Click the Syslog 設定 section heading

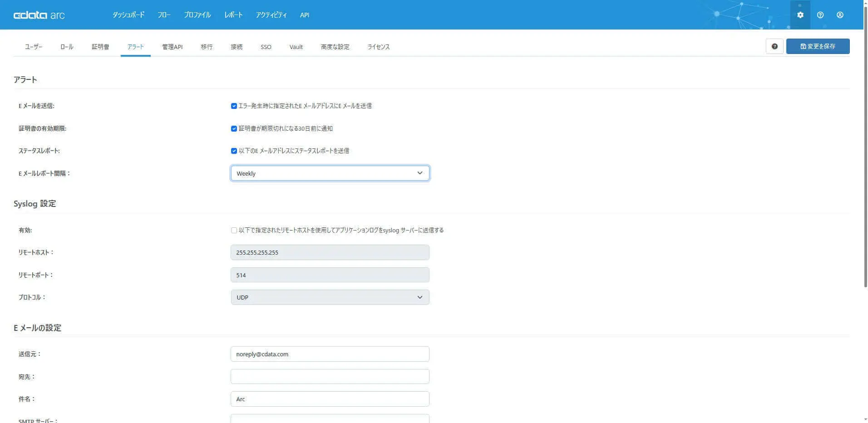[35, 203]
